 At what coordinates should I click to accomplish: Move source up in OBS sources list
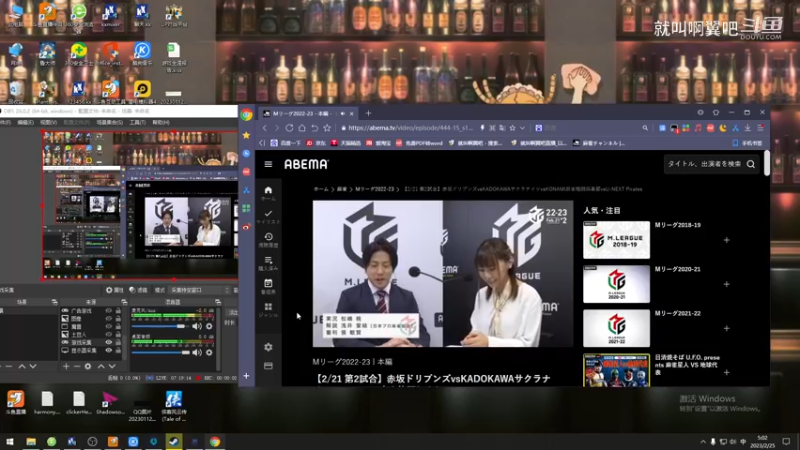101,366
